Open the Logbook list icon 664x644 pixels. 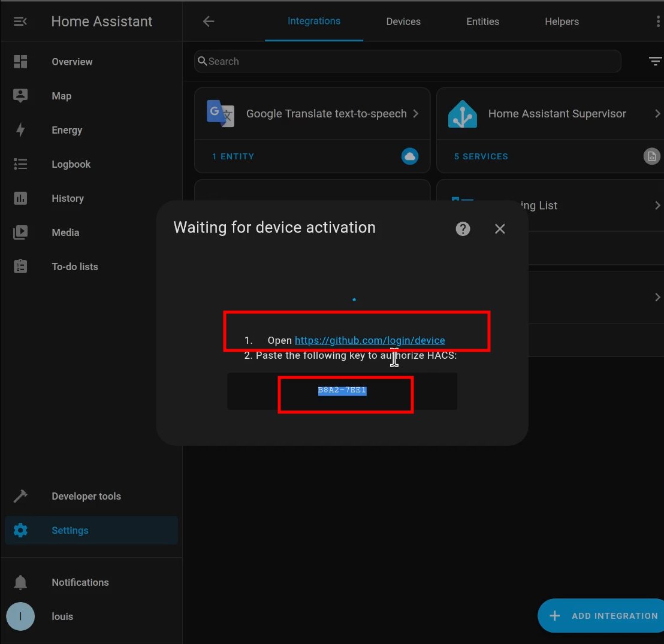(20, 164)
